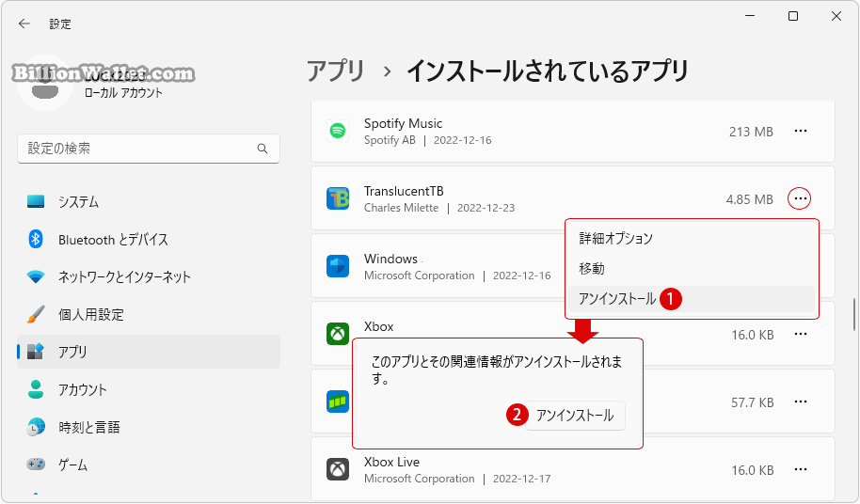
Task: Click the Xbox Live app icon
Action: tap(338, 469)
